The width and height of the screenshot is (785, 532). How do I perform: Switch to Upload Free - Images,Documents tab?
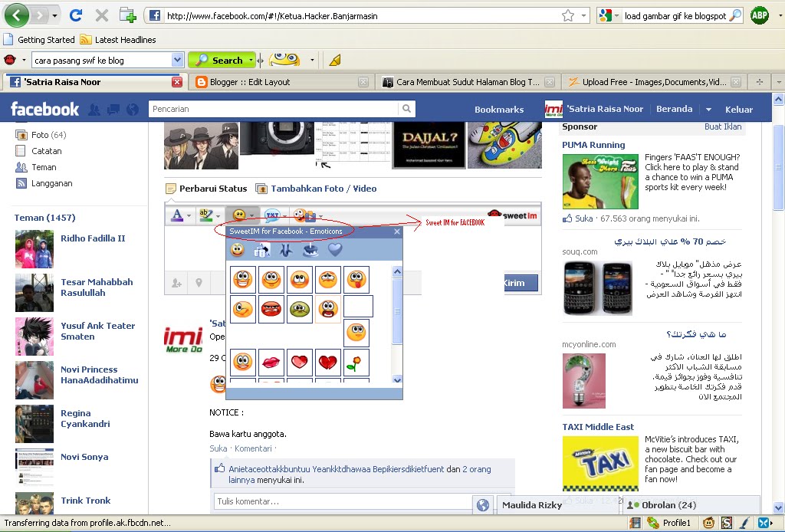pyautogui.click(x=654, y=82)
